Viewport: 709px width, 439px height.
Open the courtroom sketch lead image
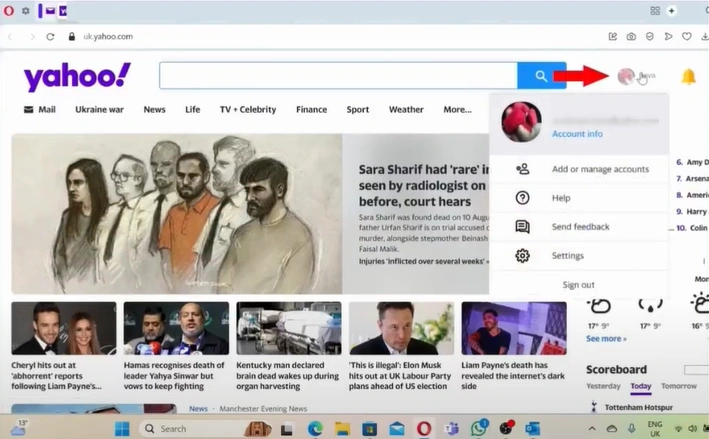point(177,214)
